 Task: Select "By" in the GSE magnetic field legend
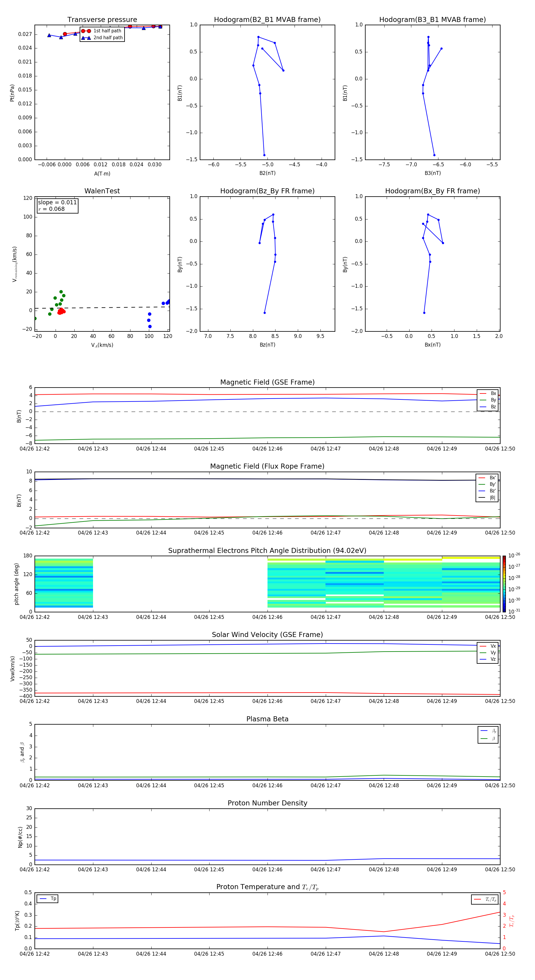tap(488, 400)
